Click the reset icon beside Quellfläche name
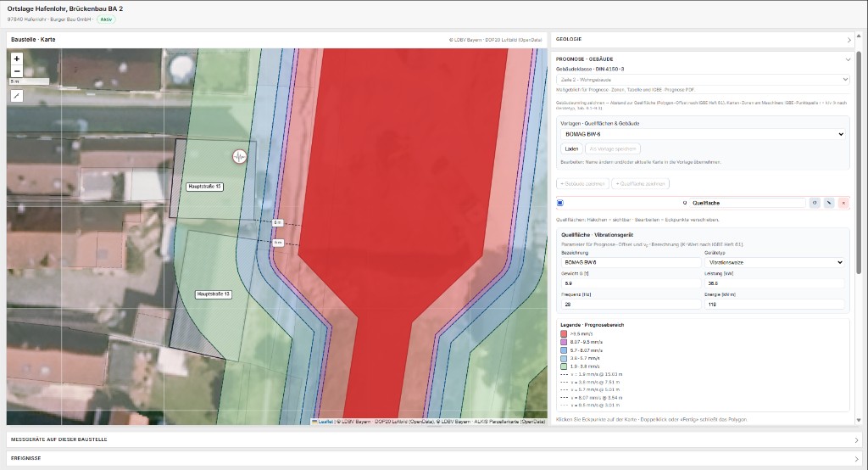This screenshot has height=470, width=868. pos(815,203)
